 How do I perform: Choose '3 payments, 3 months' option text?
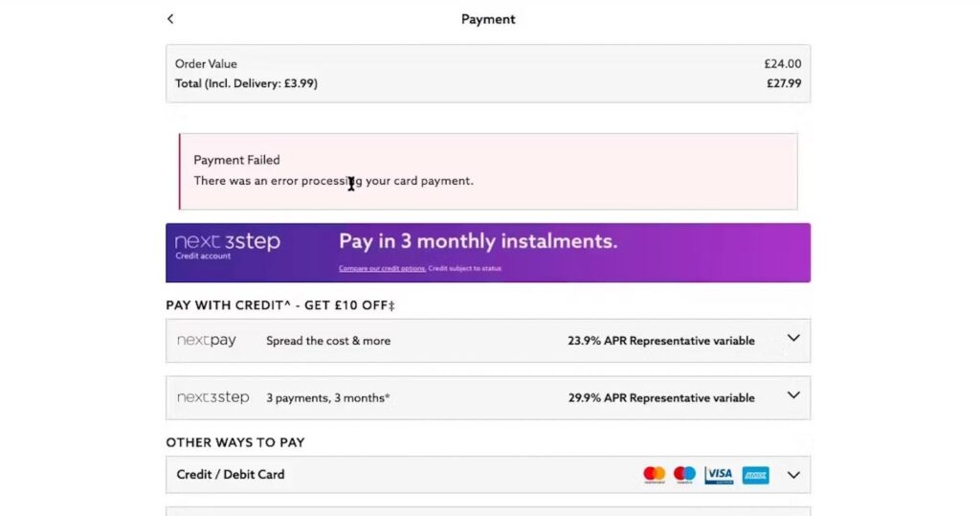(328, 398)
